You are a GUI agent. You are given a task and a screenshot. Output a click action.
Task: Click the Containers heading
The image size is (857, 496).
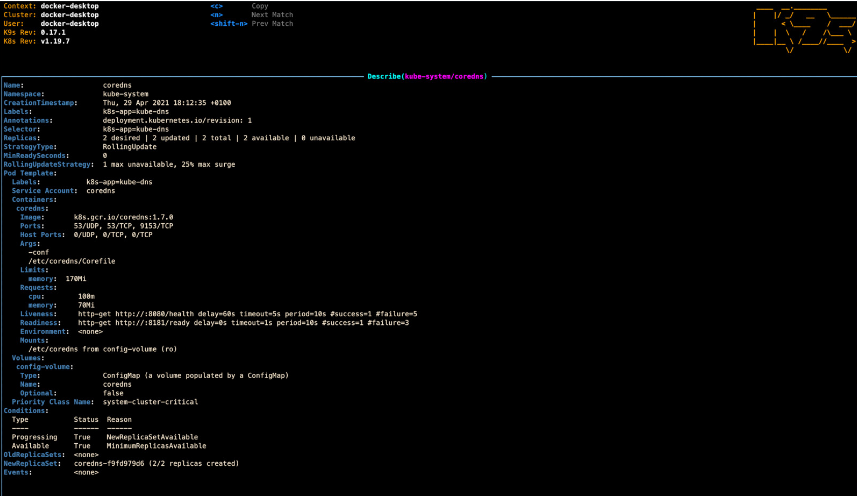click(34, 199)
